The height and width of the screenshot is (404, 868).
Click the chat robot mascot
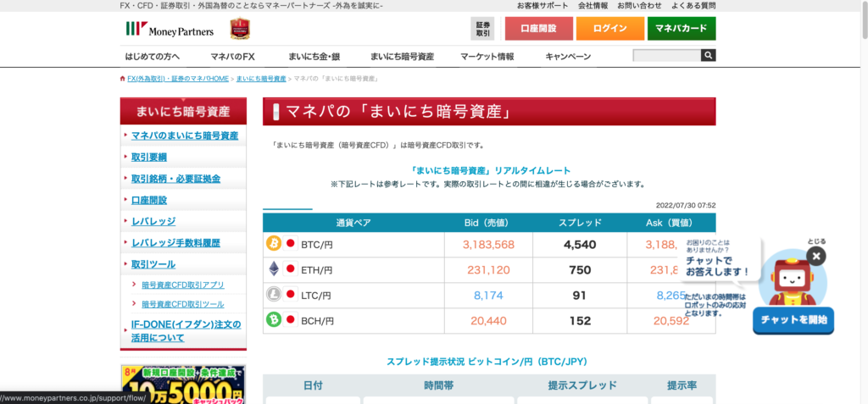pos(793,278)
